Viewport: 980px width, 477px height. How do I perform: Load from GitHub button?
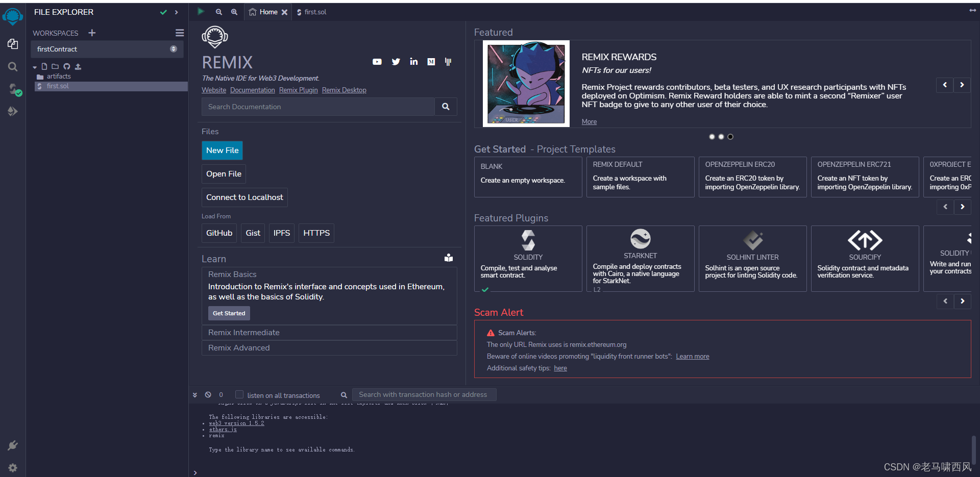[219, 233]
